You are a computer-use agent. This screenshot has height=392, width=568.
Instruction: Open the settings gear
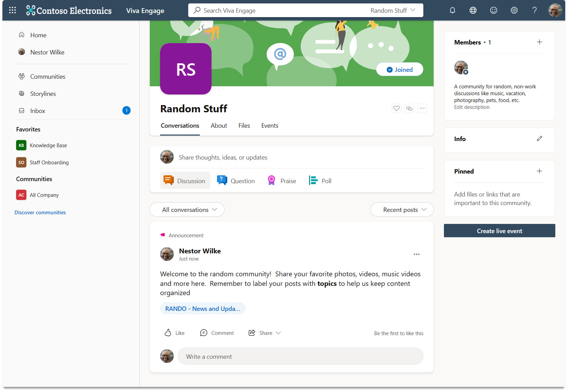(514, 10)
